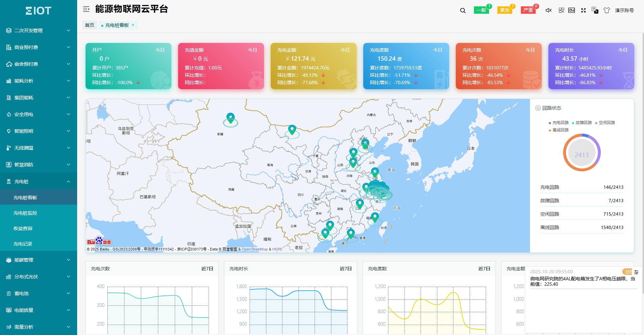
Task: Click the Xinjiang map marker pin
Action: pos(230,119)
